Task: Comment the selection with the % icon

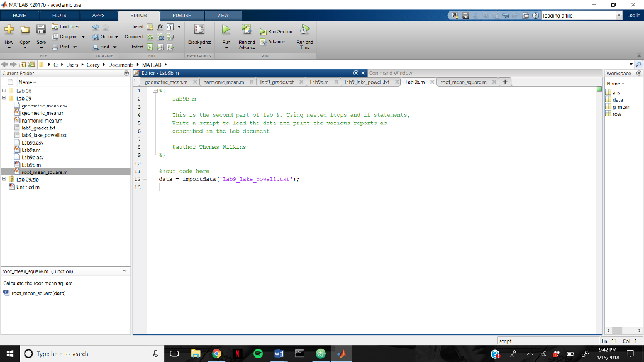Action: click(x=150, y=37)
